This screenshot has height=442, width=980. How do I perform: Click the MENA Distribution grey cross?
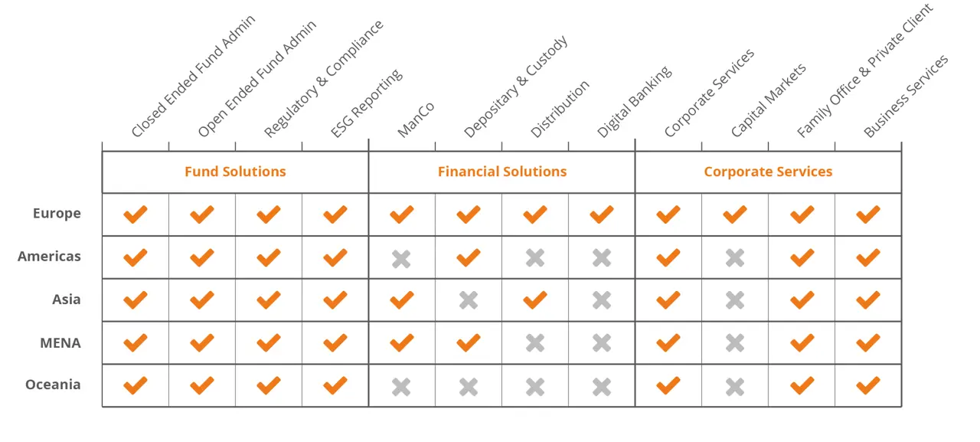[x=535, y=343]
